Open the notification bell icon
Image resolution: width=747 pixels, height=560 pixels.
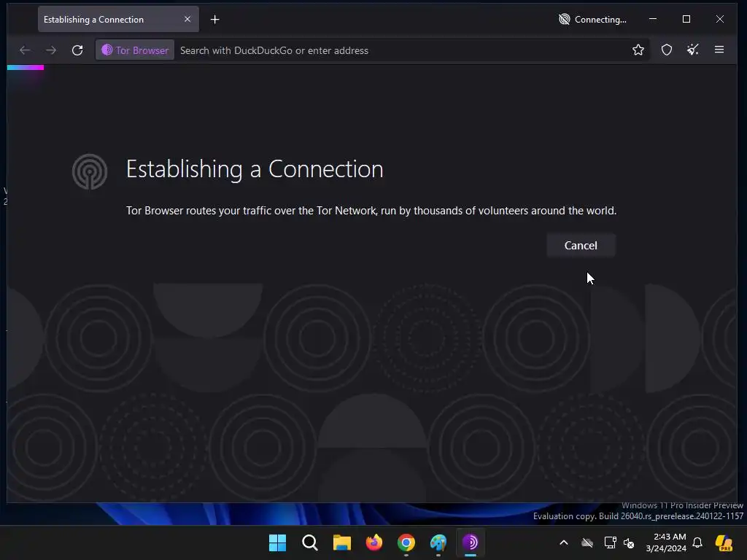[697, 542]
